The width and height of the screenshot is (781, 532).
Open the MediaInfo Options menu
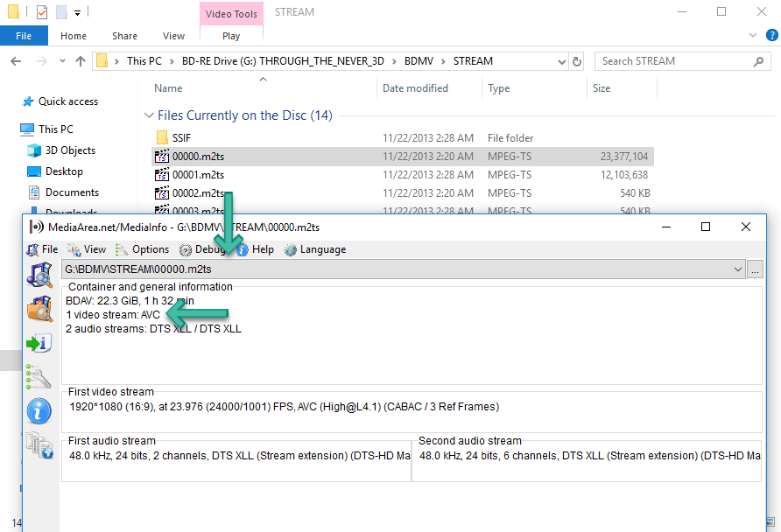143,249
